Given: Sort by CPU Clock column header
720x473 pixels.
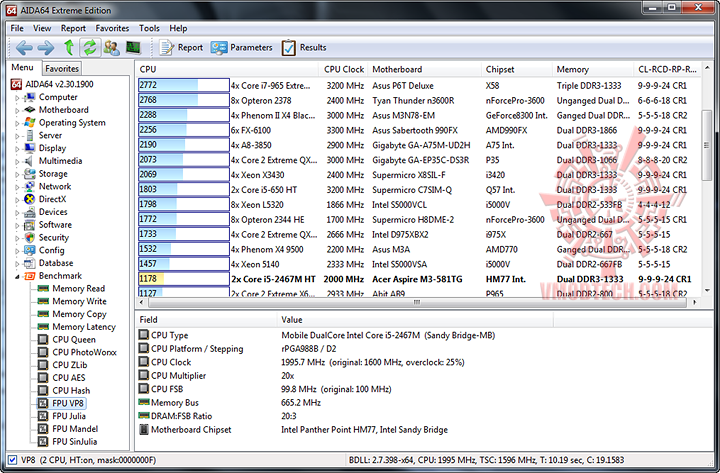Looking at the screenshot, I should point(343,69).
